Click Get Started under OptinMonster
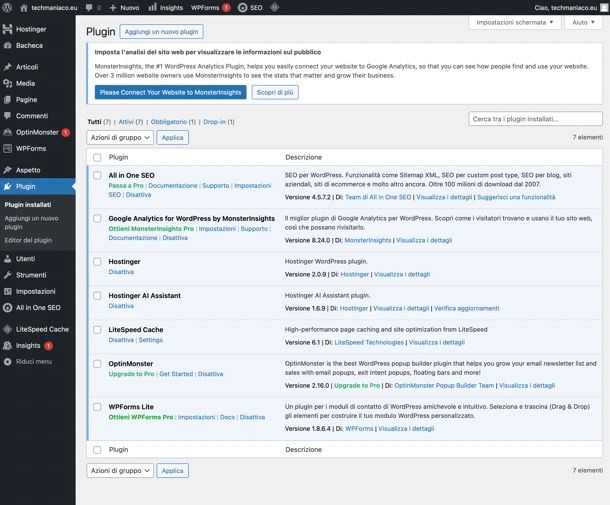610x505 pixels. (x=176, y=374)
